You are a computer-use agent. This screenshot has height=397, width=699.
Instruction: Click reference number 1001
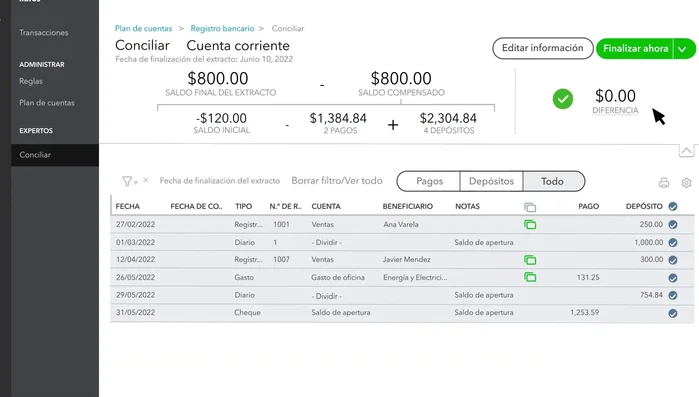pos(281,225)
